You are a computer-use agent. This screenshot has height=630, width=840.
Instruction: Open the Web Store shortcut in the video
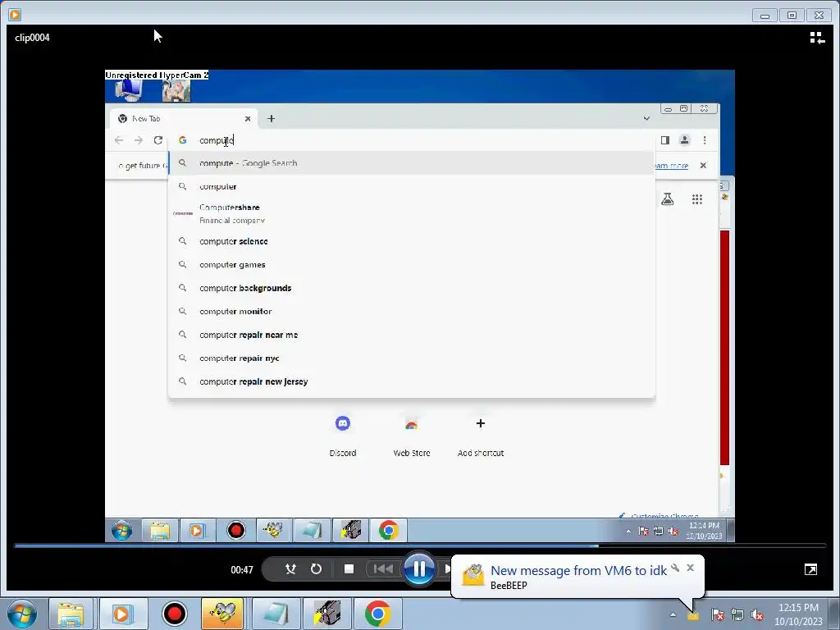point(412,436)
